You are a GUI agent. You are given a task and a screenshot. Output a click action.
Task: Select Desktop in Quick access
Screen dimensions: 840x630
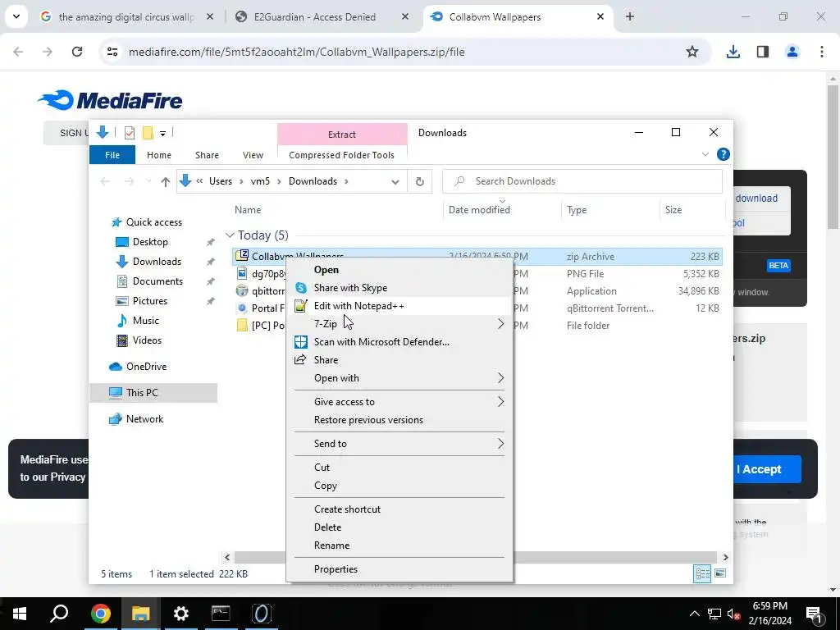pyautogui.click(x=150, y=242)
